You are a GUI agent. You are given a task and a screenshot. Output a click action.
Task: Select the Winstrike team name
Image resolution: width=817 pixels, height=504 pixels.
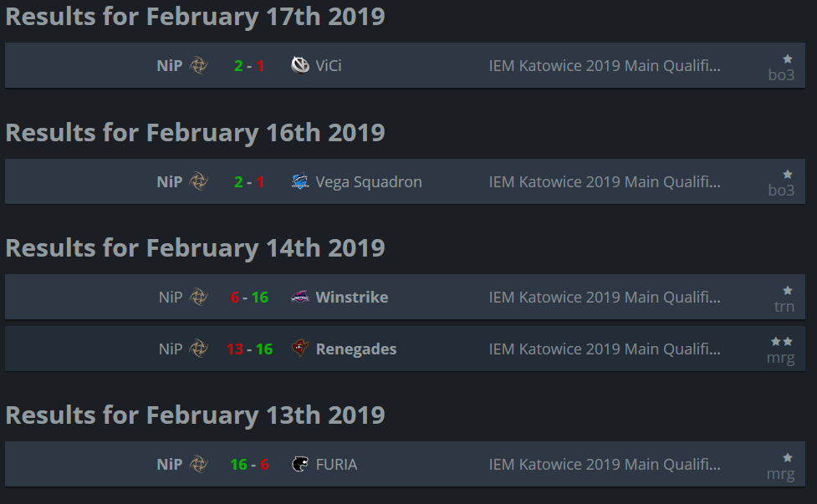coord(351,297)
